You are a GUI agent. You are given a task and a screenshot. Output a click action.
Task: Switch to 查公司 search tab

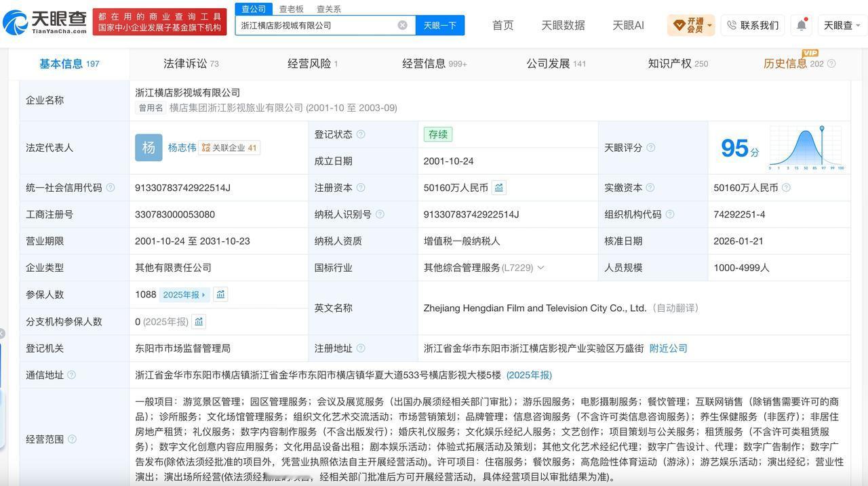click(254, 9)
